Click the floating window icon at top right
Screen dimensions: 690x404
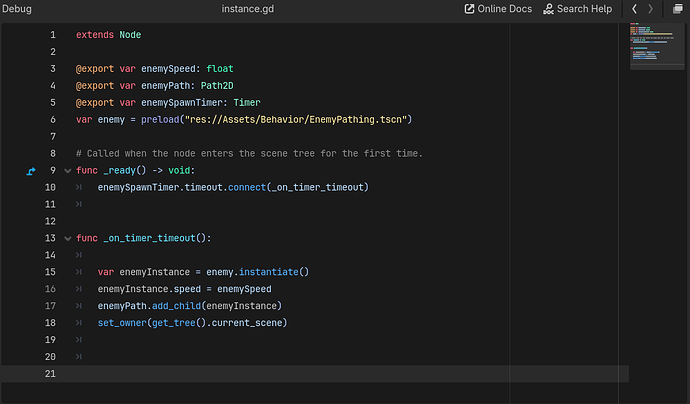678,9
